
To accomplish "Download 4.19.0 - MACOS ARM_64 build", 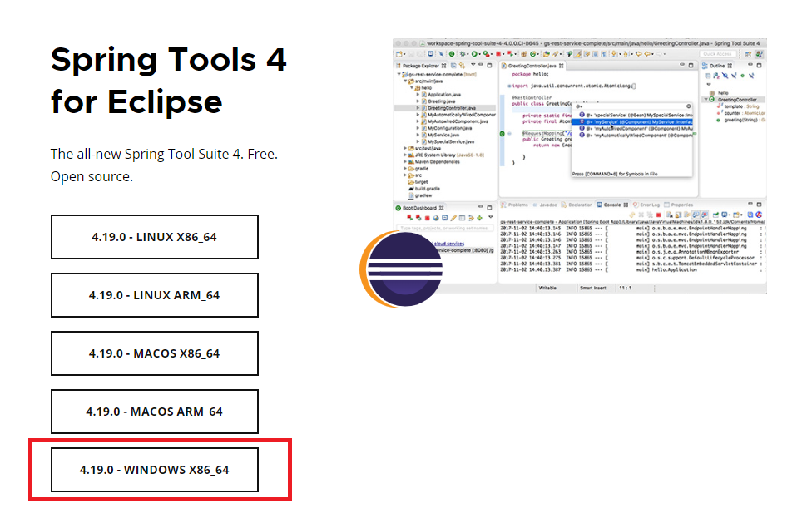I will pyautogui.click(x=154, y=412).
